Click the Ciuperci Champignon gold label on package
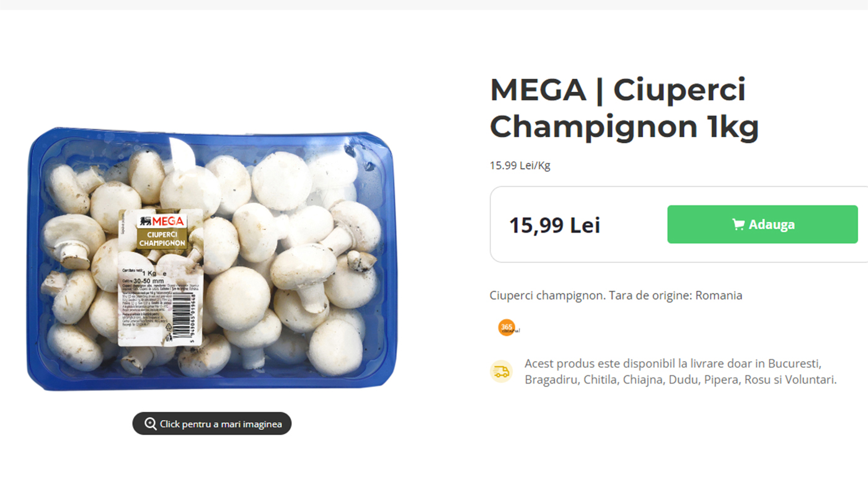This screenshot has width=868, height=487. tap(161, 239)
